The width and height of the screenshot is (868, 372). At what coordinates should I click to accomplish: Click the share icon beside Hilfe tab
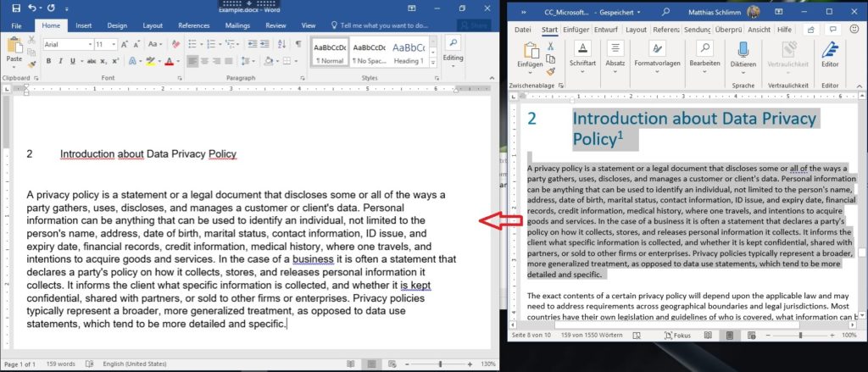tap(811, 30)
